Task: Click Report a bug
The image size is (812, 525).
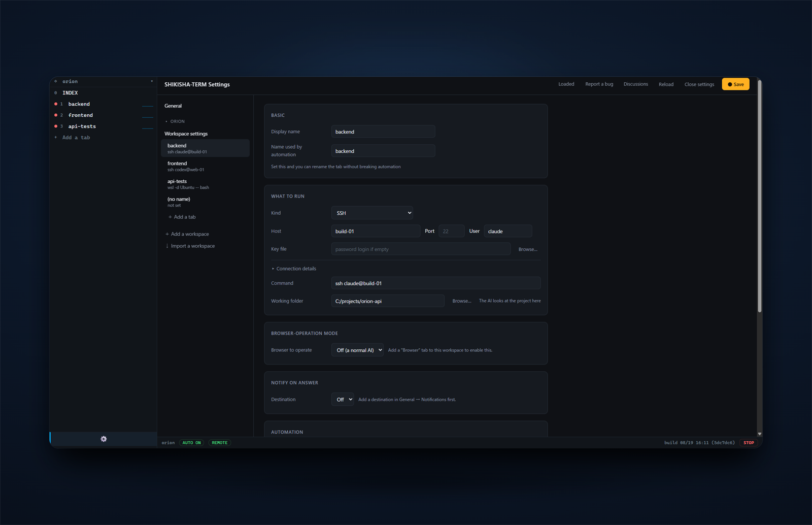Action: [x=599, y=84]
